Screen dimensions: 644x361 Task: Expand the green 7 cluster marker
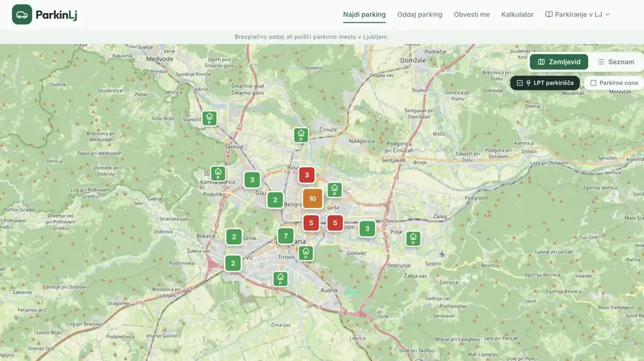[x=285, y=236]
